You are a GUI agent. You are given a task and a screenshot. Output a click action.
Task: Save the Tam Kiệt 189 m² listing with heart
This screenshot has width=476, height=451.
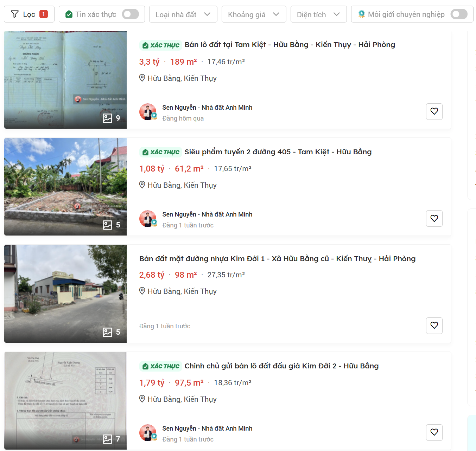point(434,111)
